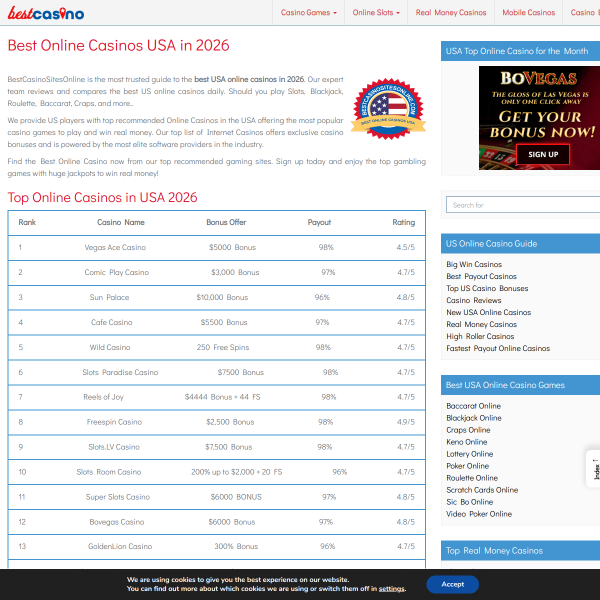This screenshot has width=600, height=600.
Task: Click the Search for input field
Action: tap(523, 205)
